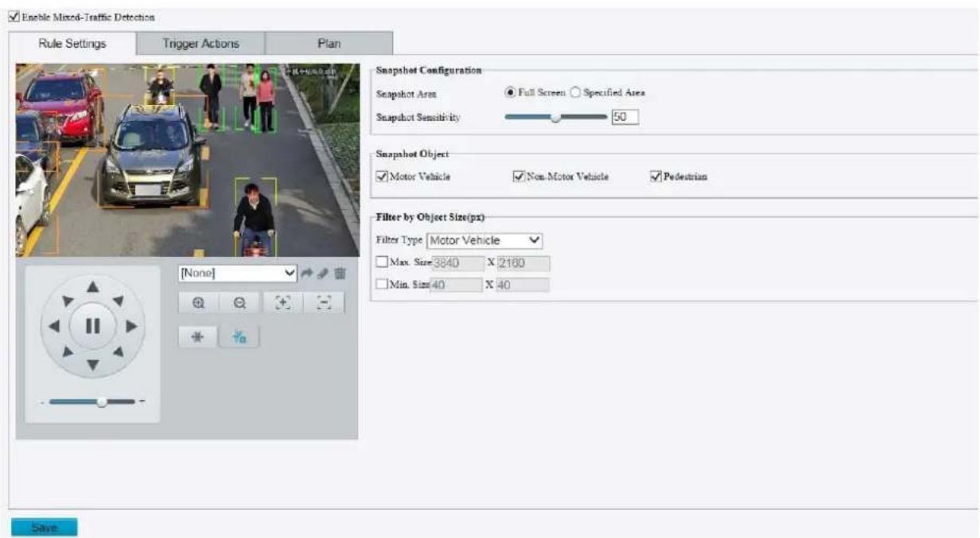Move camera up-right with diagonal arrow
980x538 pixels.
click(119, 301)
